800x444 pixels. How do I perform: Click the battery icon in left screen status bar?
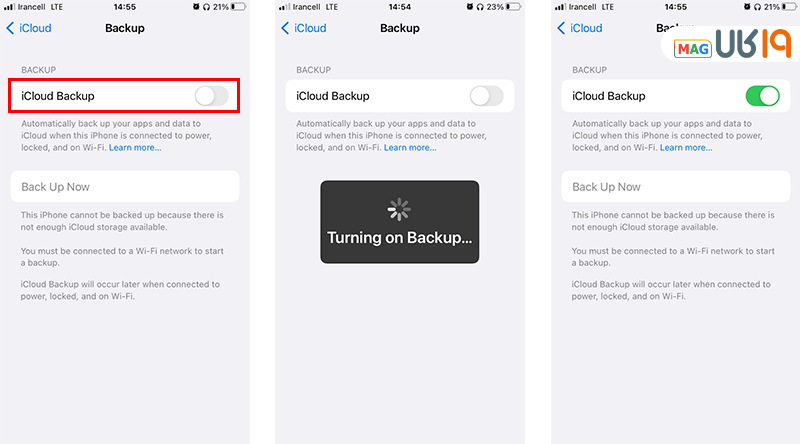click(238, 7)
